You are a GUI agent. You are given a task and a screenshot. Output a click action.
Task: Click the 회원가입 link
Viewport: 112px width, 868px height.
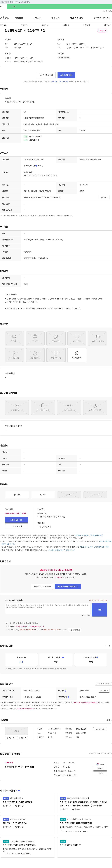[x=110, y=11]
